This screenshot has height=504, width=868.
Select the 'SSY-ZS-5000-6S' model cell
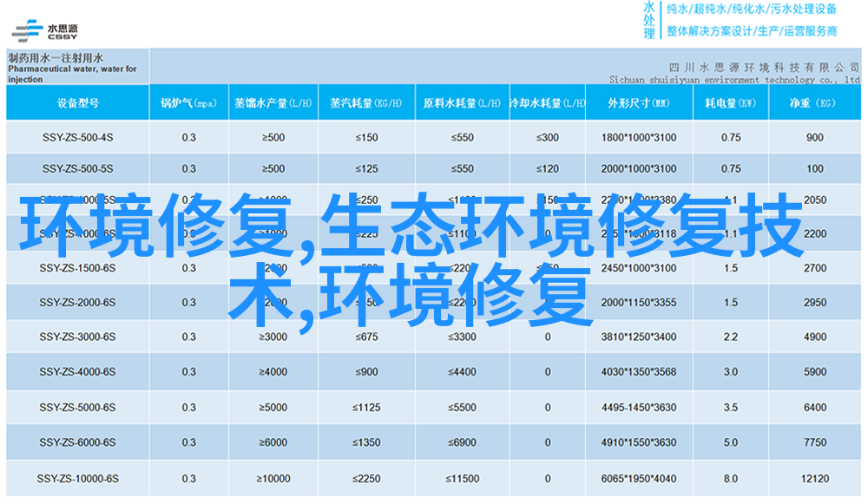pos(77,408)
